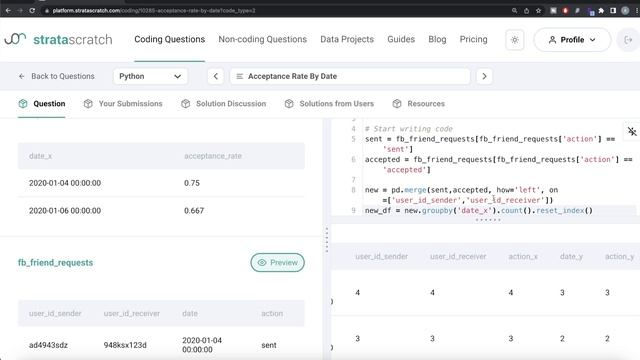Open the Pricing page

pyautogui.click(x=473, y=39)
